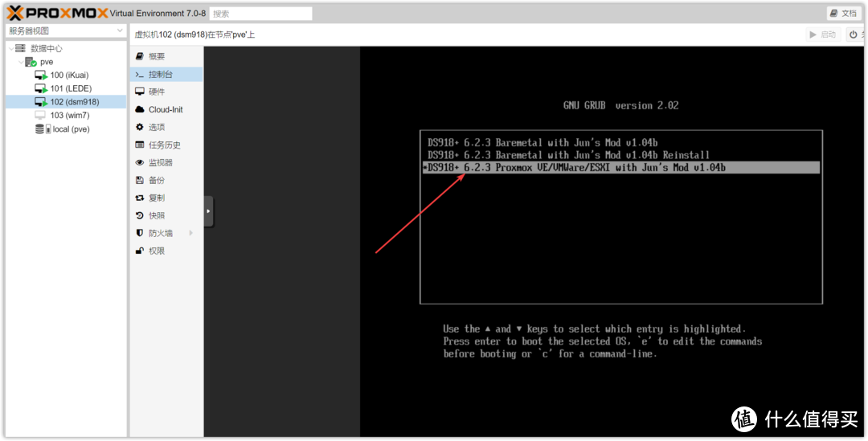Open 权限 unlock icon panel
The image size is (868, 441).
point(140,251)
